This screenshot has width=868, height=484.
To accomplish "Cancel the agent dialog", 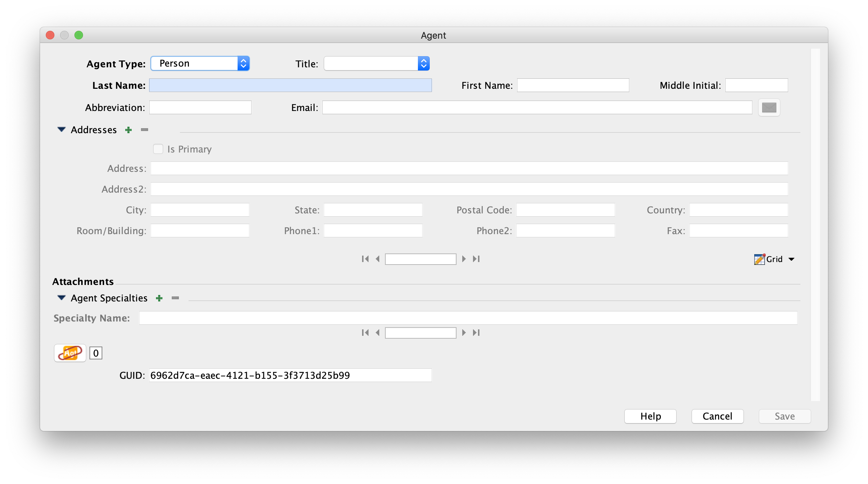I will coord(717,416).
